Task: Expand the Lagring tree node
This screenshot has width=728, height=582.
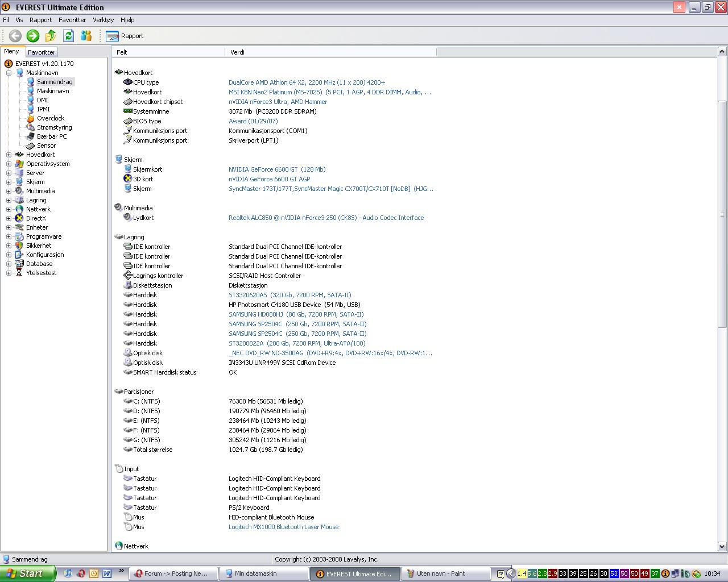Action: point(9,200)
